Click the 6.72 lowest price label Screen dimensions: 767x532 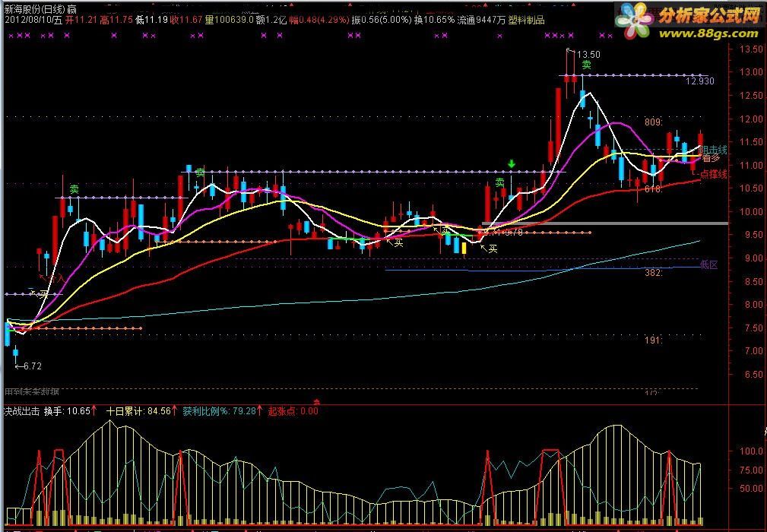[32, 366]
